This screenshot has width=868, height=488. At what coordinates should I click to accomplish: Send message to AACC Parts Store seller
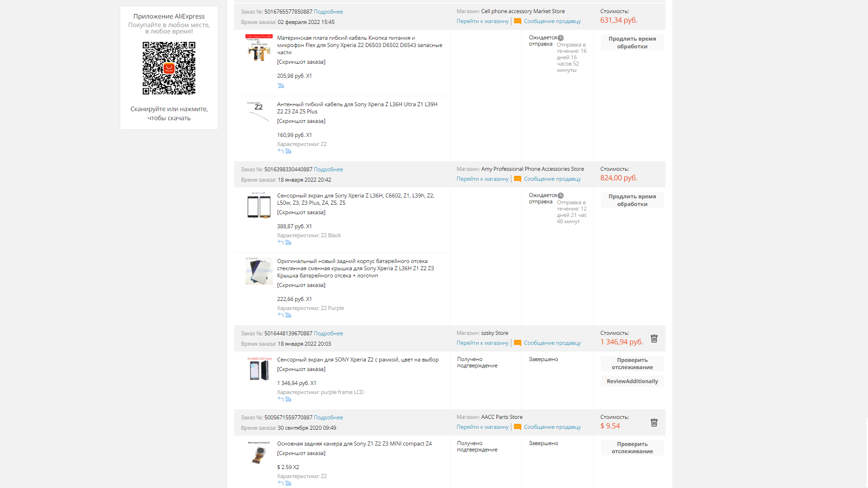point(552,427)
